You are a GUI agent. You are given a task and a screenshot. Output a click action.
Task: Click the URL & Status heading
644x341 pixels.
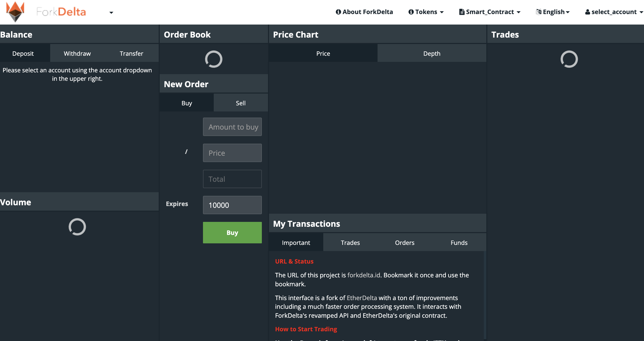[294, 261]
